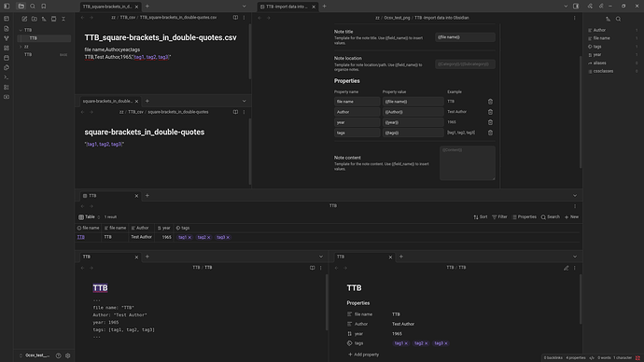Viewport: 644px width, 362px height.
Task: Open tab list dropdown of CSV pane
Action: click(244, 7)
